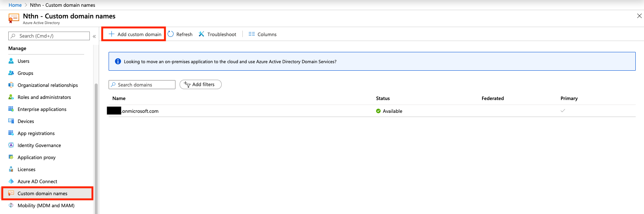The width and height of the screenshot is (644, 214).
Task: Collapse the sidebar with double chevron
Action: tap(94, 36)
